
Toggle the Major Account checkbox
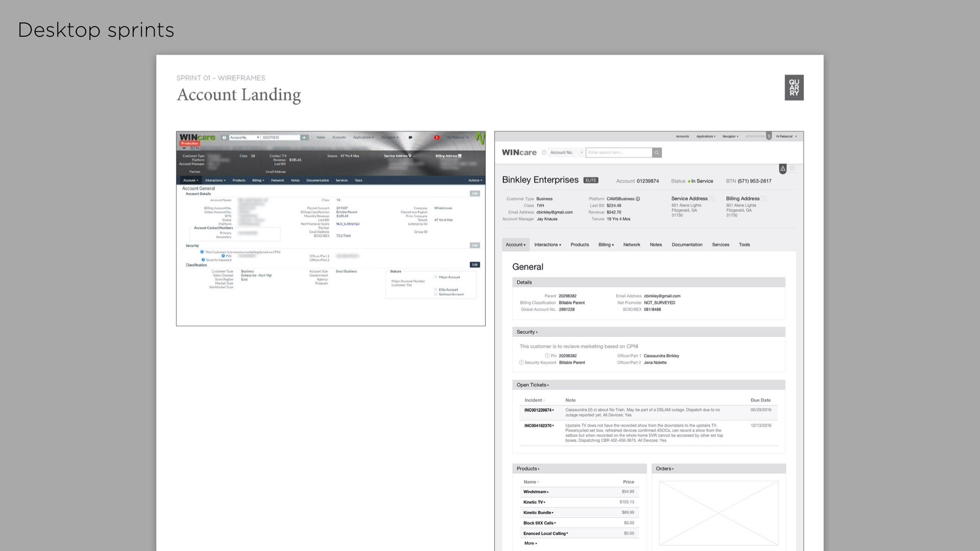pos(436,277)
